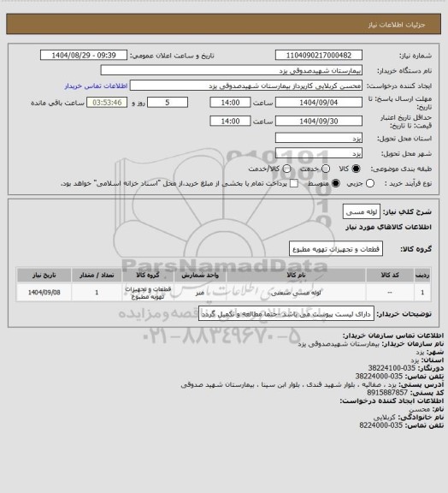Choose the جزیی purchase process option

coord(370,183)
